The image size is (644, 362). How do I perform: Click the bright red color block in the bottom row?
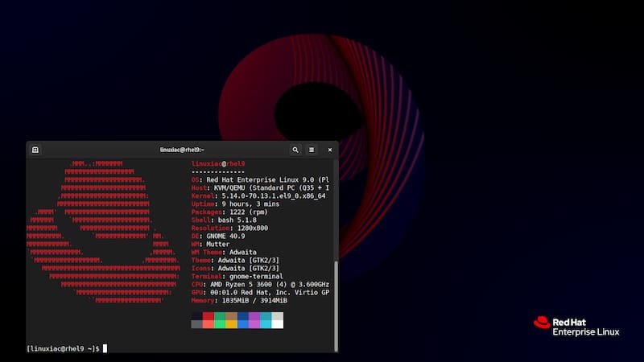pos(208,324)
